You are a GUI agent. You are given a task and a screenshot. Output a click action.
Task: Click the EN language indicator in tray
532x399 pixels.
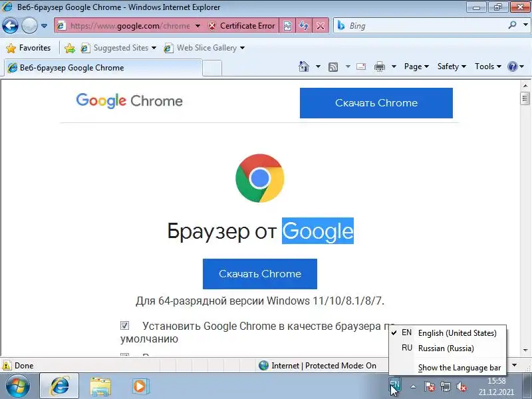tap(394, 385)
